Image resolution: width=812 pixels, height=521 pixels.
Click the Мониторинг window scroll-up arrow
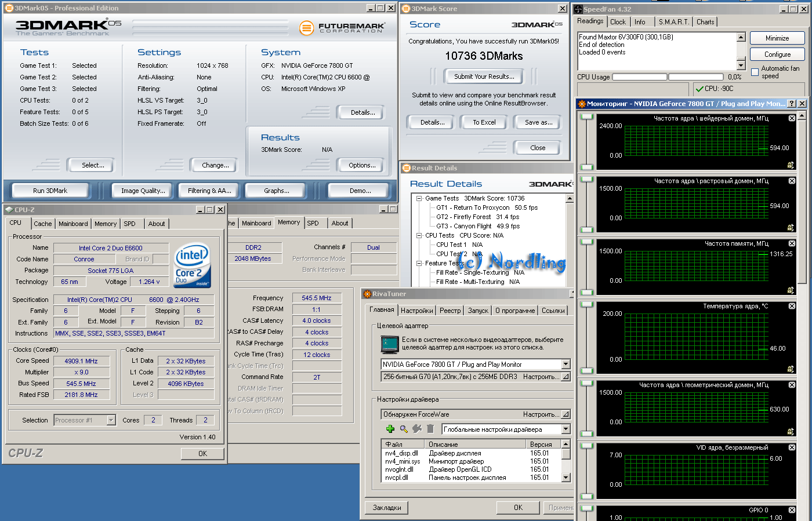803,115
